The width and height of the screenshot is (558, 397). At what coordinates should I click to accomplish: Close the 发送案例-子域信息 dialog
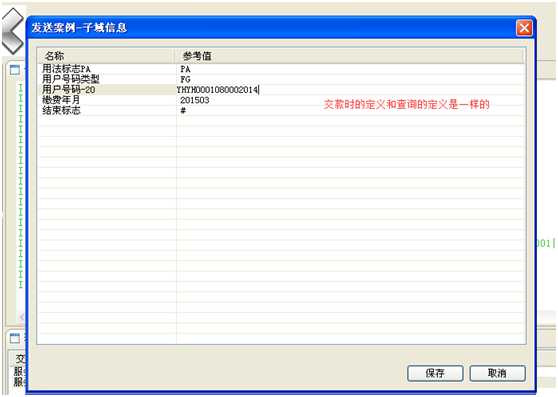coord(524,28)
